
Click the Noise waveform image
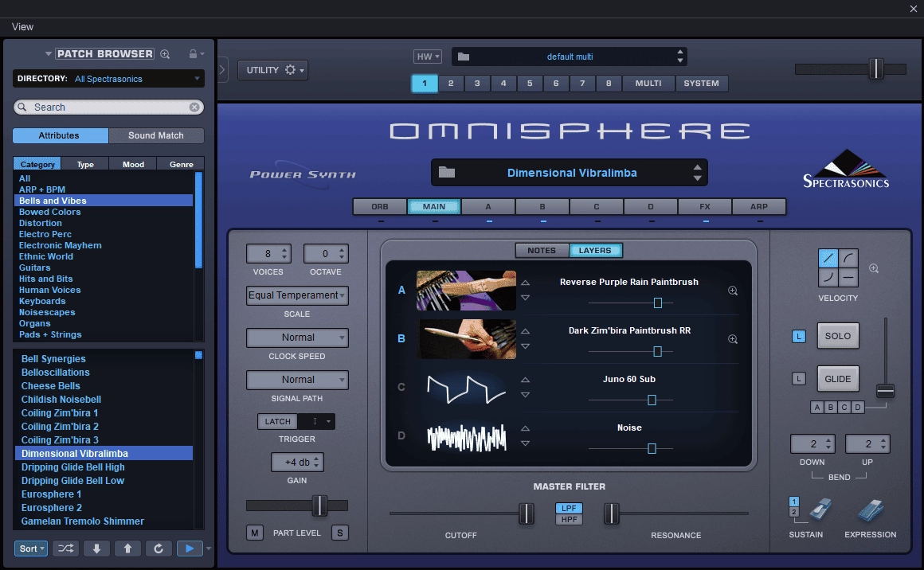coord(466,437)
